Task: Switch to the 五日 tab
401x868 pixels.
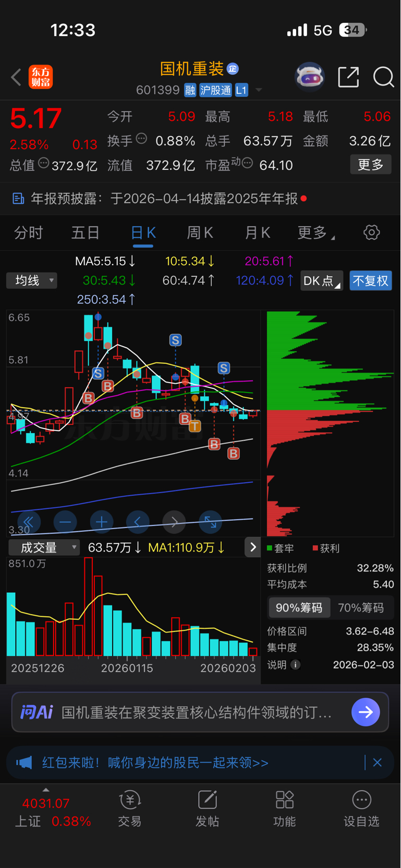Action: (86, 233)
